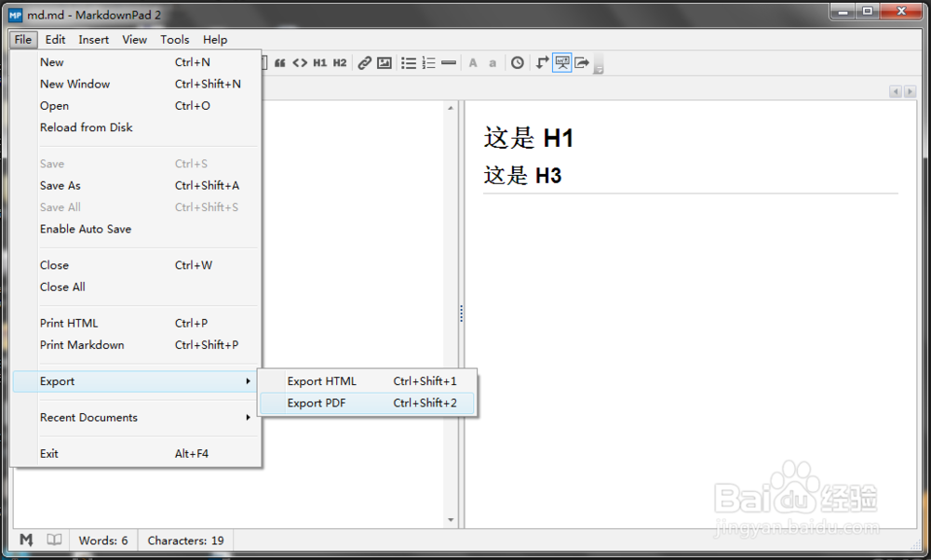The width and height of the screenshot is (931, 560).
Task: Choose Print HTML
Action: click(x=137, y=324)
